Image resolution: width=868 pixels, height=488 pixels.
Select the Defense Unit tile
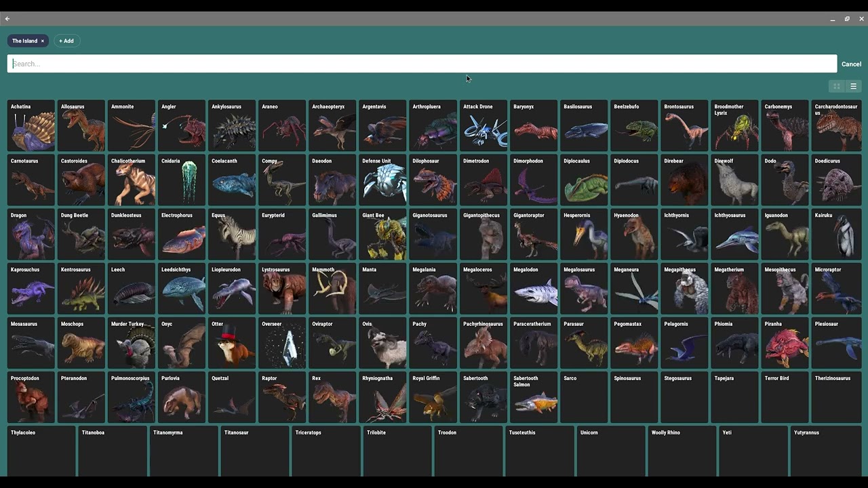click(382, 180)
